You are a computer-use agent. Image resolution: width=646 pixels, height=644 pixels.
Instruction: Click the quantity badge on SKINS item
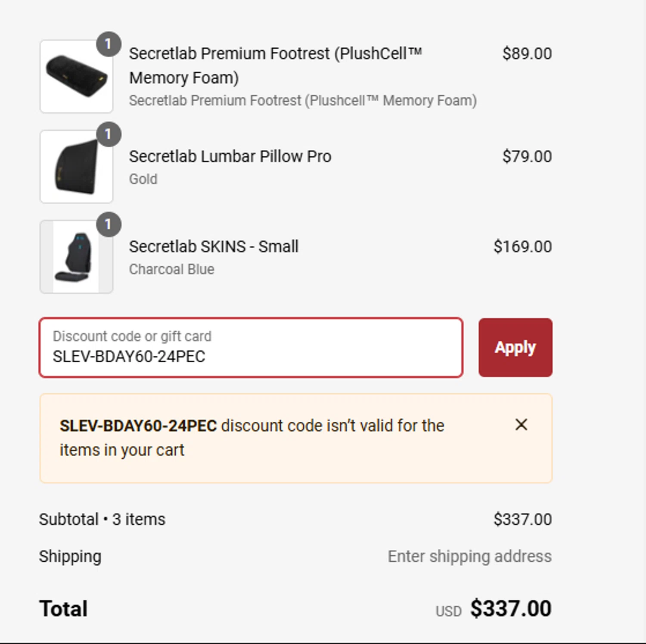[x=108, y=224]
